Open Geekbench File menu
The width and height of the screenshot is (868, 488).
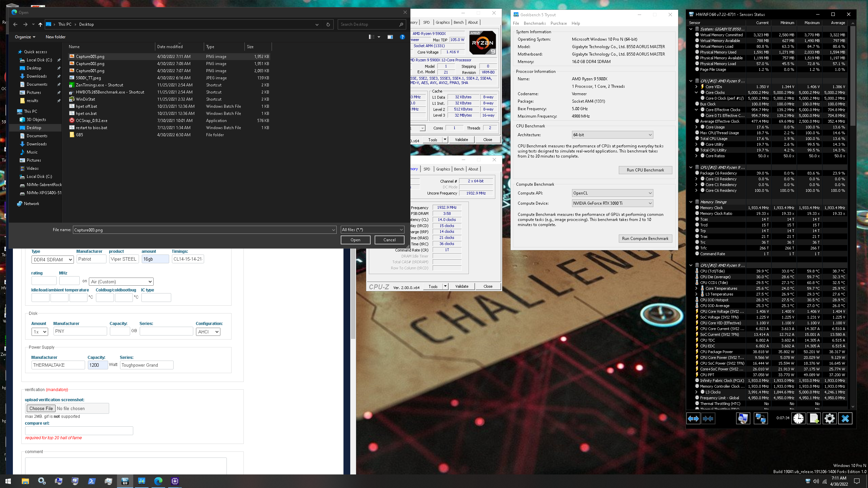tap(516, 23)
